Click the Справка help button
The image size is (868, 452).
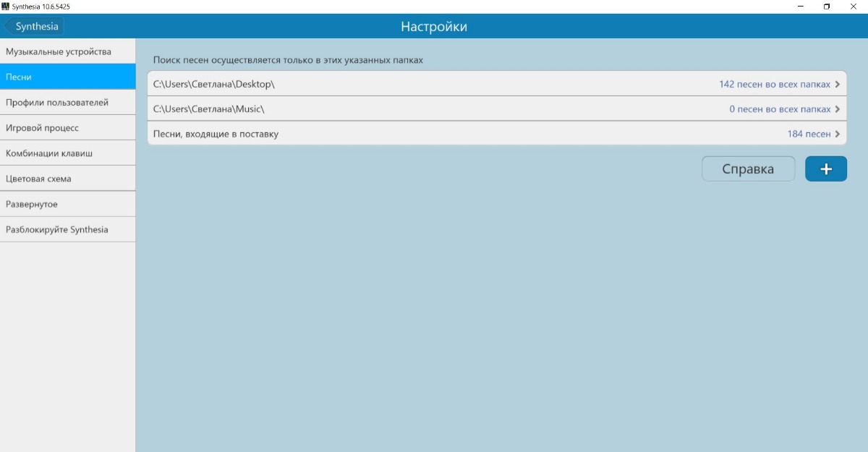748,169
